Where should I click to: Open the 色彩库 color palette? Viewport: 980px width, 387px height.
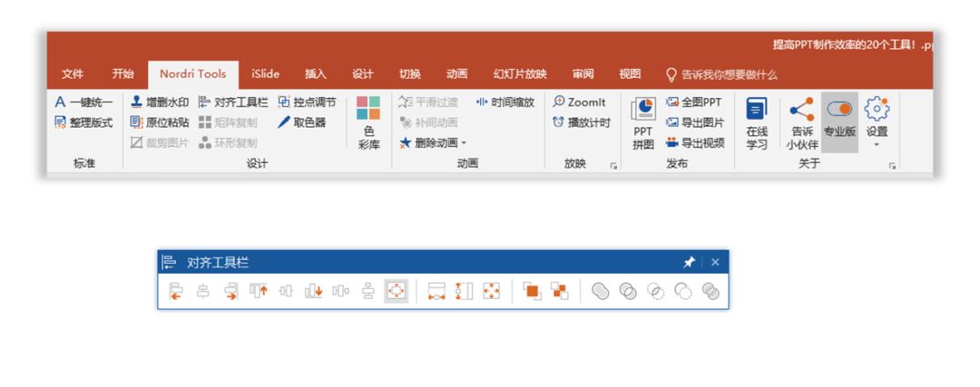pos(368,122)
